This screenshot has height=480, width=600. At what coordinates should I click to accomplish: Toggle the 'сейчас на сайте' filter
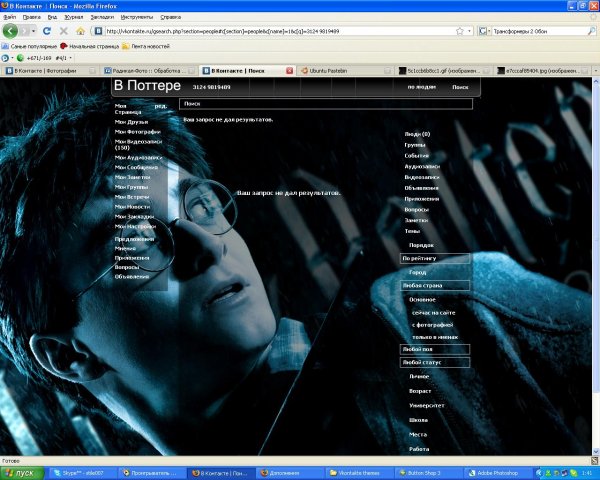(x=434, y=313)
